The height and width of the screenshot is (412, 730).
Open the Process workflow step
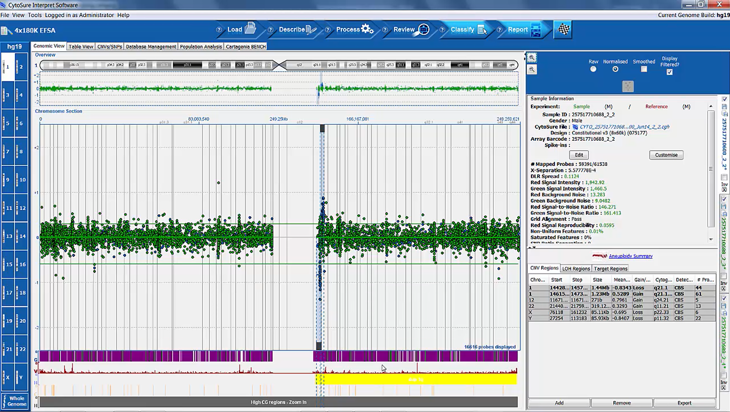[355, 29]
